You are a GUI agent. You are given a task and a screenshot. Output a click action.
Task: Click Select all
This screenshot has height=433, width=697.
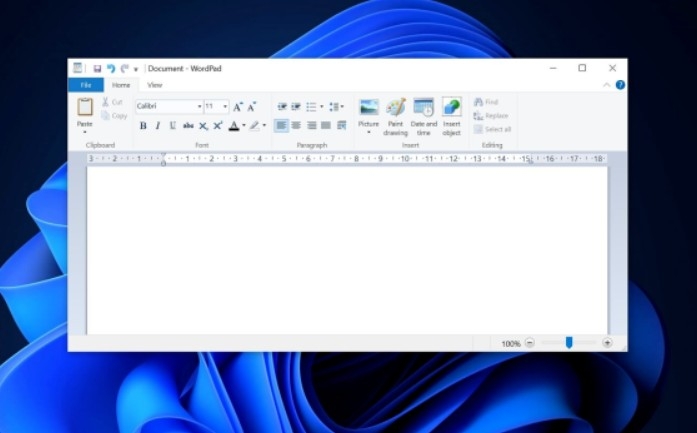[x=493, y=129]
